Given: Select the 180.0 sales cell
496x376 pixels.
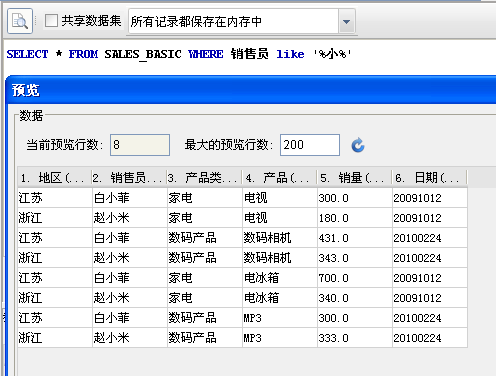Looking at the screenshot, I should 355,218.
